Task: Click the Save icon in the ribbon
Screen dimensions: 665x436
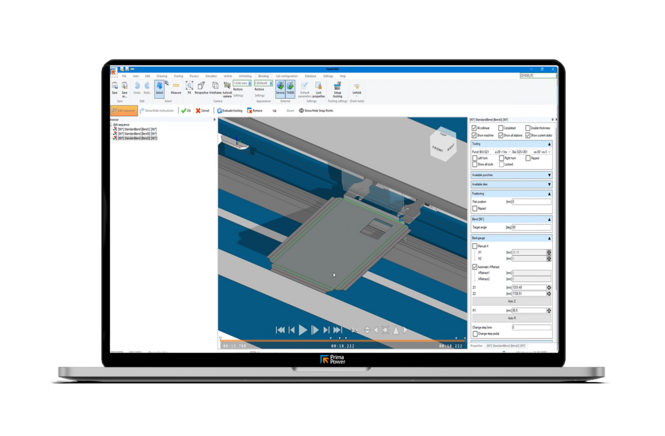Action: coord(115,87)
